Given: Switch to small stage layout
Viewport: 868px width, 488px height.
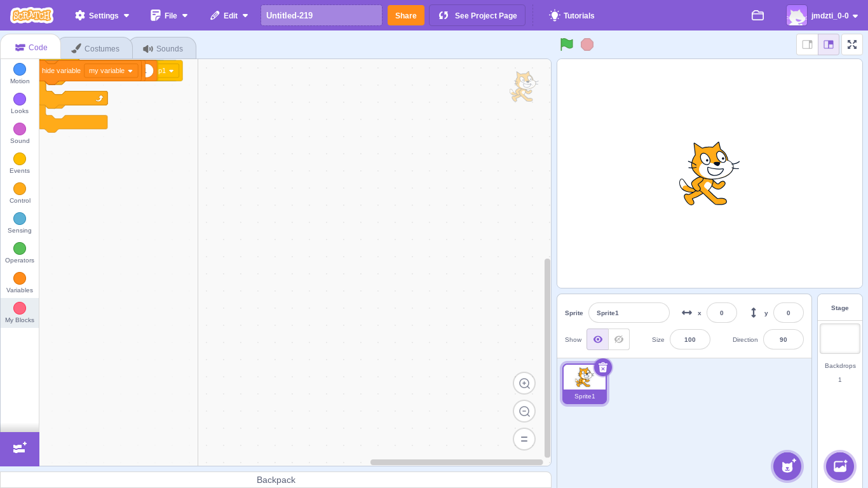Looking at the screenshot, I should coord(807,44).
